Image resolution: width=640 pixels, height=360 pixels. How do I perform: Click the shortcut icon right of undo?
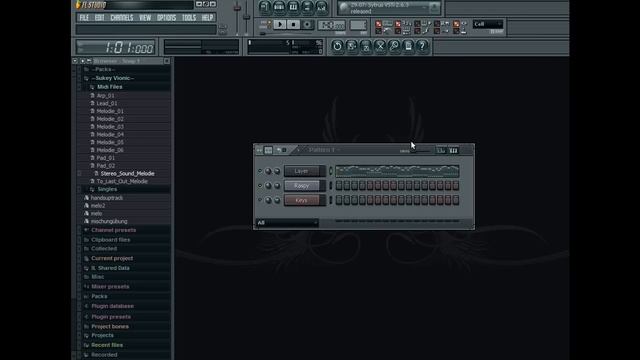coord(351,46)
